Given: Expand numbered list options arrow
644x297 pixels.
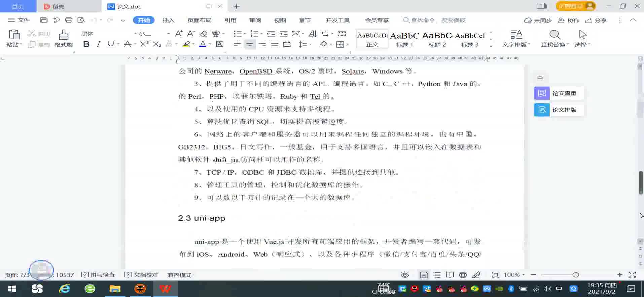Looking at the screenshot, I should (261, 34).
